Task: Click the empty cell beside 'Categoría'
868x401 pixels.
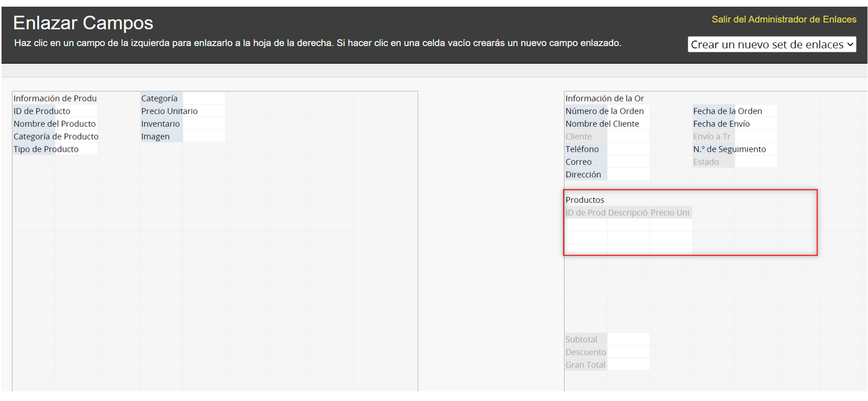Action: pos(204,98)
